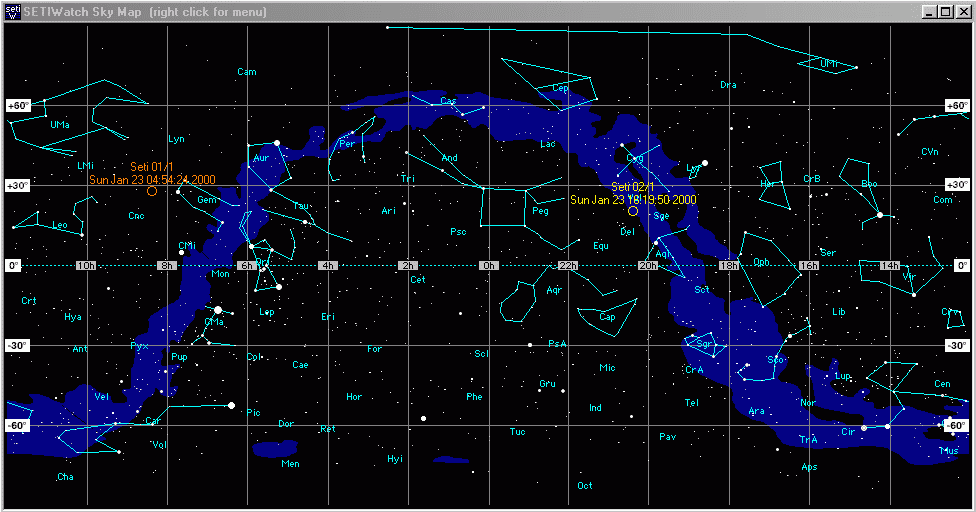This screenshot has height=512, width=976.
Task: Click the -30° declination label on right edge
Action: coord(956,346)
